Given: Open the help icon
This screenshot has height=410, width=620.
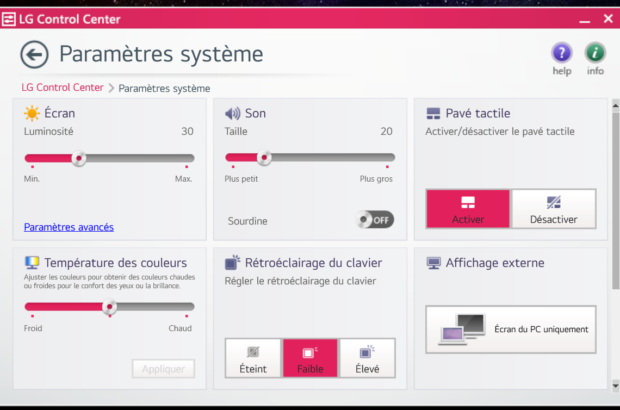Looking at the screenshot, I should [x=562, y=53].
